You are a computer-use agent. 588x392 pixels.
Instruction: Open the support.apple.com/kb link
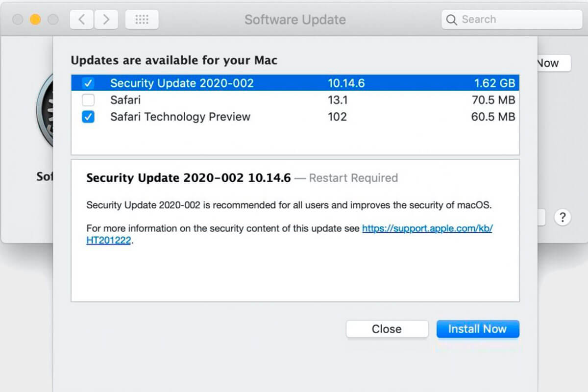[x=427, y=228]
